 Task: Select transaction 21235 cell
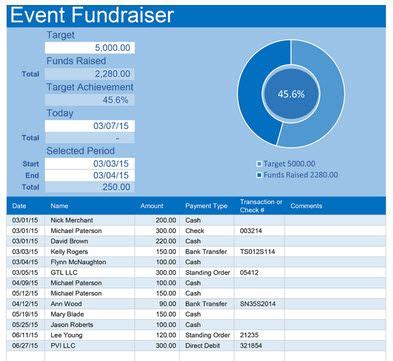click(259, 335)
